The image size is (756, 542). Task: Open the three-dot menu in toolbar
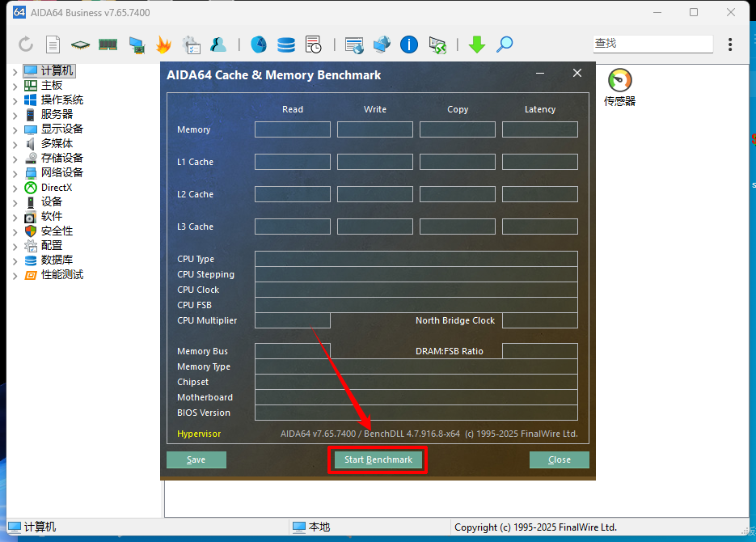point(730,44)
